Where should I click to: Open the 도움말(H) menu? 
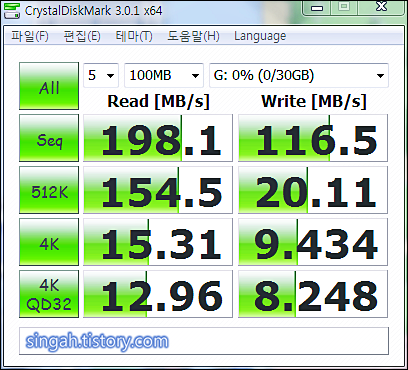click(x=193, y=36)
